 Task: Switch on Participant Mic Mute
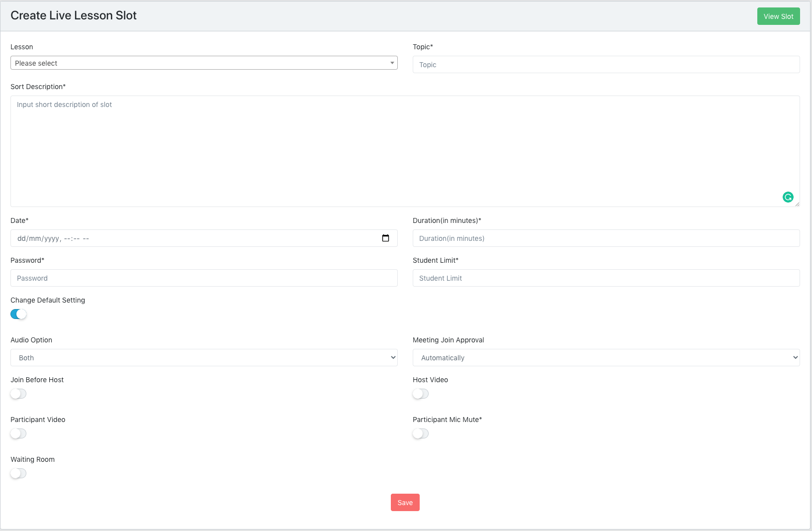pos(421,433)
